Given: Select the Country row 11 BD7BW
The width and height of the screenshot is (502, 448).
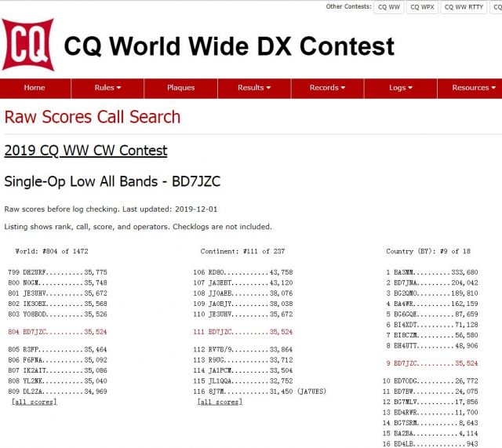Looking at the screenshot, I should tap(431, 392).
